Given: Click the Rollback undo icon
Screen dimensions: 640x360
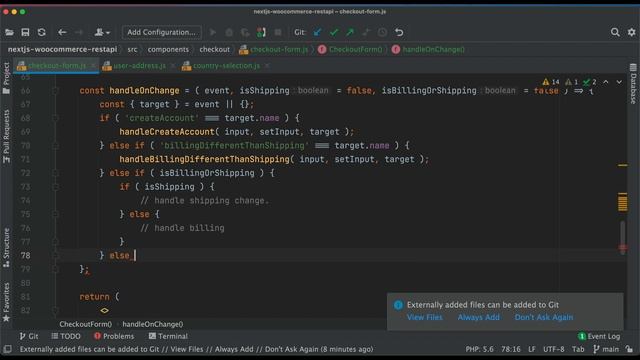Looking at the screenshot, I should [399, 32].
